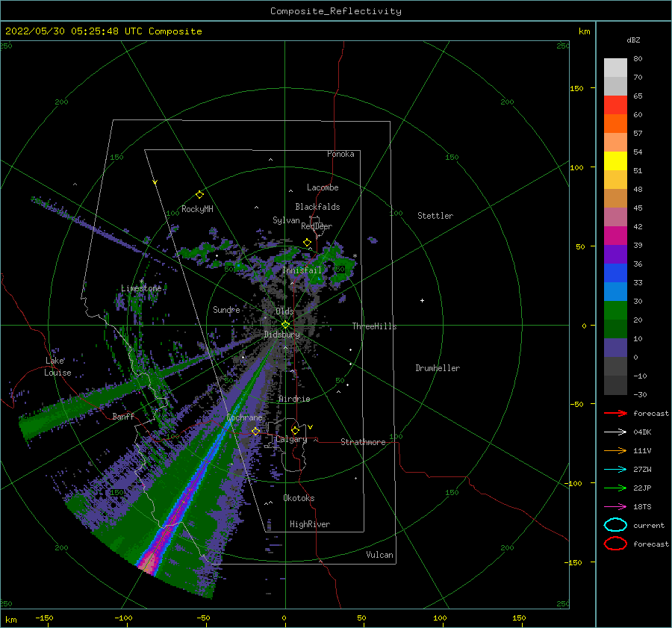This screenshot has height=628, width=672.
Task: Click the Sylvan label
Action: 286,220
